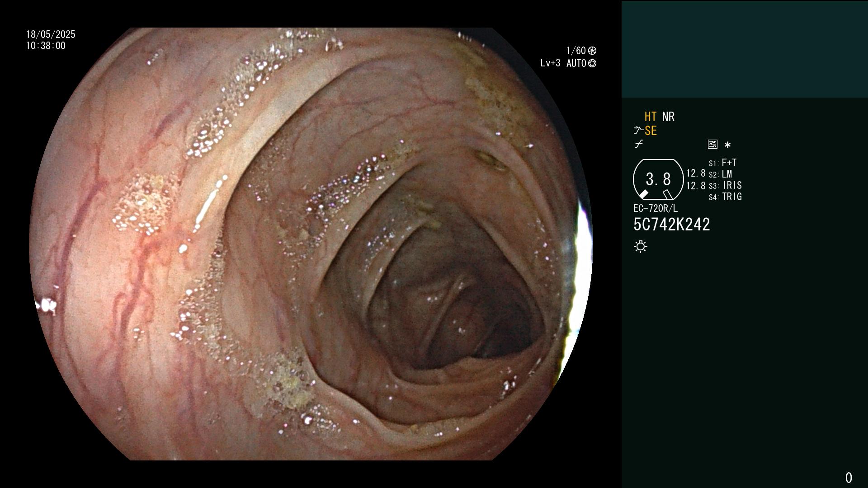Click the Lv+3 brightness level

click(x=550, y=63)
